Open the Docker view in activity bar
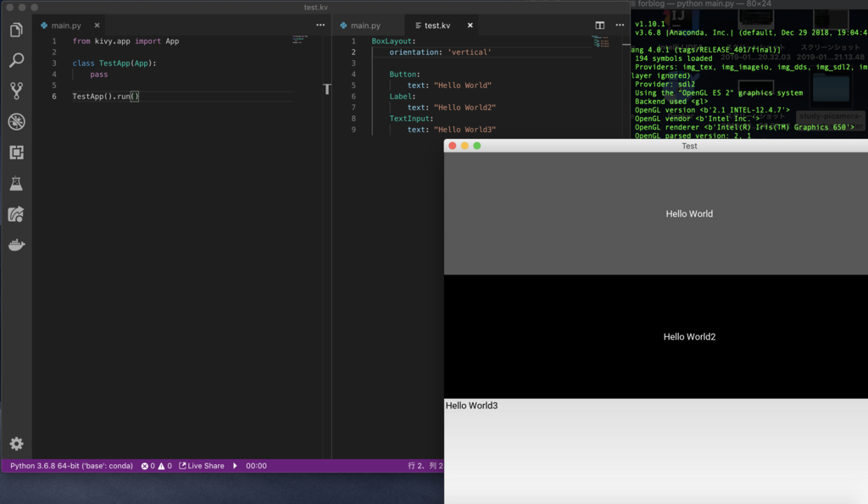Screen dimensions: 868x504 [16, 245]
